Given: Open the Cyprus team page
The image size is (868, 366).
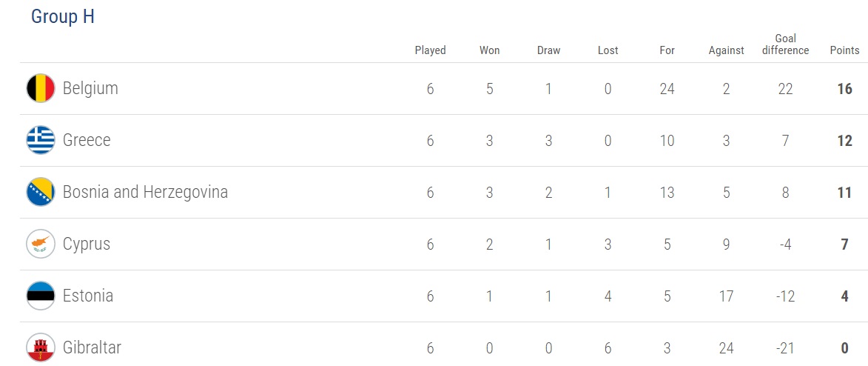Looking at the screenshot, I should point(87,244).
